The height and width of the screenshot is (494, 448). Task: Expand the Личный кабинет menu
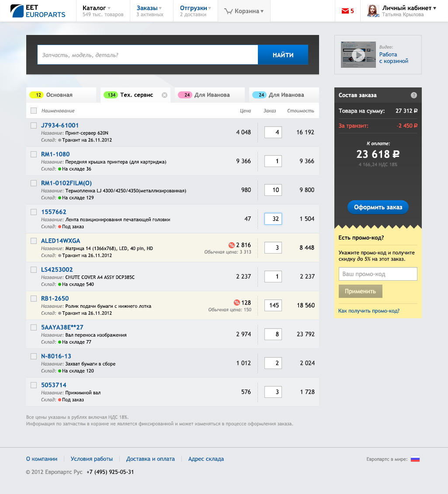tap(409, 8)
